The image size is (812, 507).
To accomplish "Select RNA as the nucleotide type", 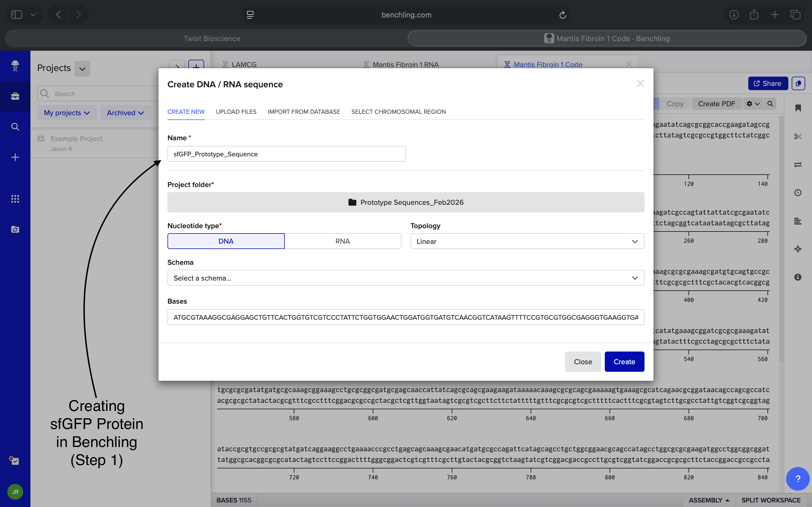I will click(x=343, y=241).
